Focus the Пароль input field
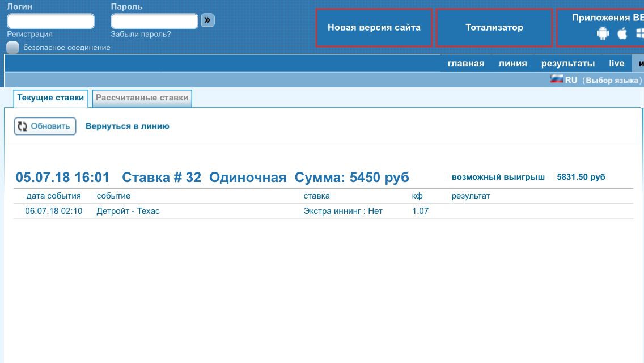 [154, 20]
